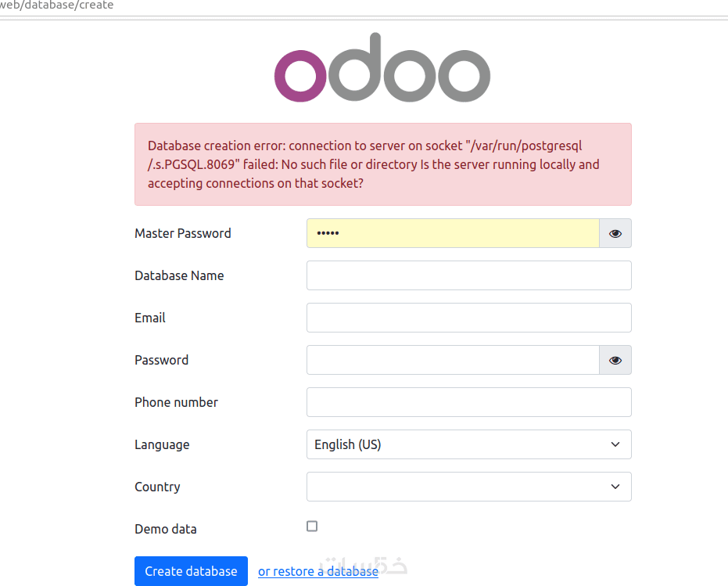Image resolution: width=728 pixels, height=586 pixels.
Task: Show the Master Password characters
Action: coord(615,233)
